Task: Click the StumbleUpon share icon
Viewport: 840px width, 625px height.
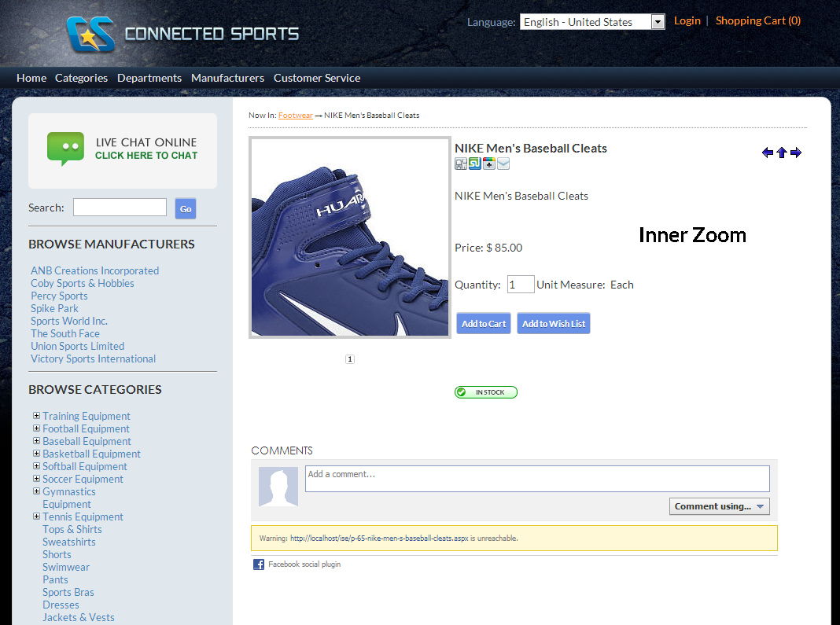Action: (475, 164)
